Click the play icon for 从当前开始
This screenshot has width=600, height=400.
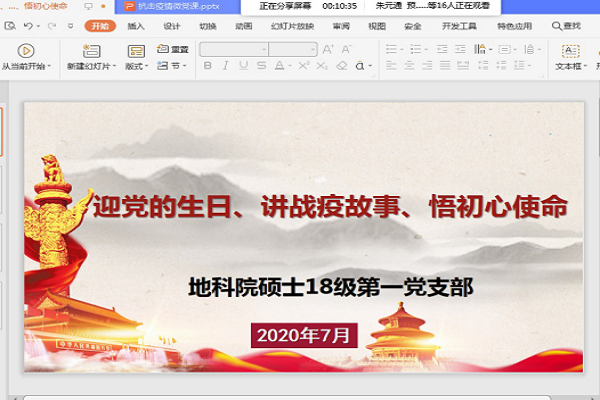click(x=26, y=51)
